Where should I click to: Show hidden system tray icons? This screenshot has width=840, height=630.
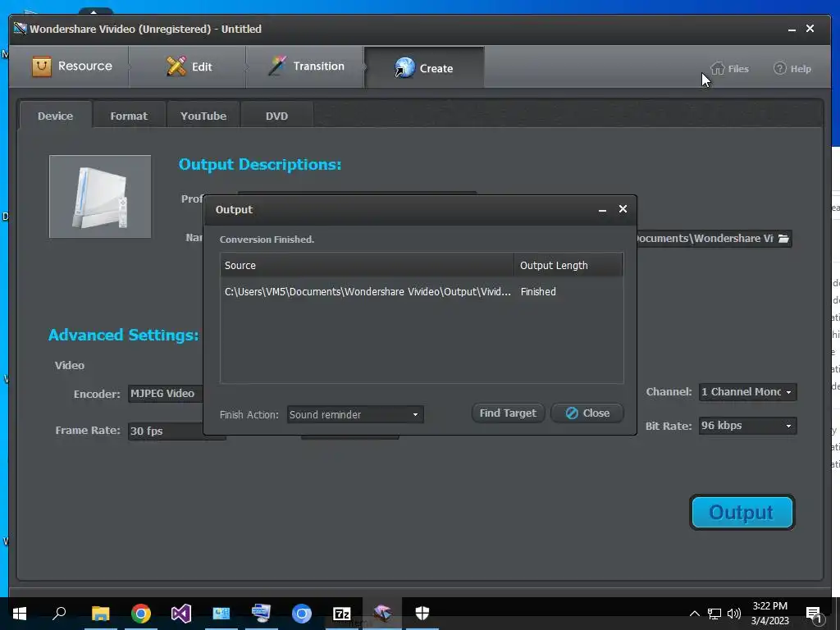click(694, 614)
